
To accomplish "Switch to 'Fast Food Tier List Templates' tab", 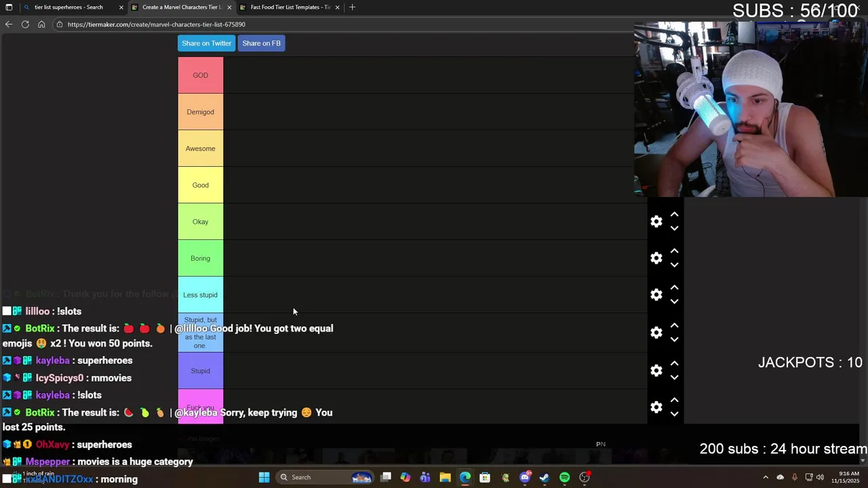I will pos(290,7).
